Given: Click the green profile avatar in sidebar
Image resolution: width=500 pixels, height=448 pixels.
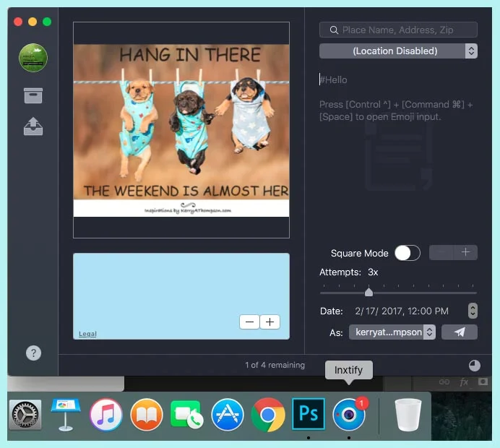Looking at the screenshot, I should click(33, 58).
